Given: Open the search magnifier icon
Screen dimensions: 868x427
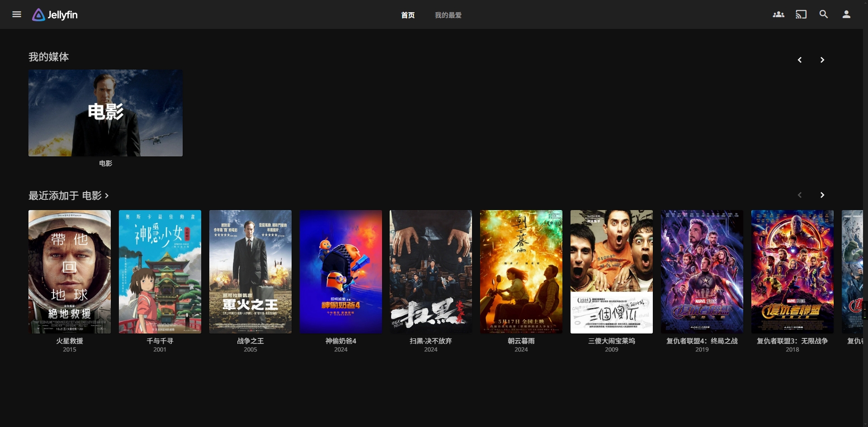Looking at the screenshot, I should coord(823,14).
